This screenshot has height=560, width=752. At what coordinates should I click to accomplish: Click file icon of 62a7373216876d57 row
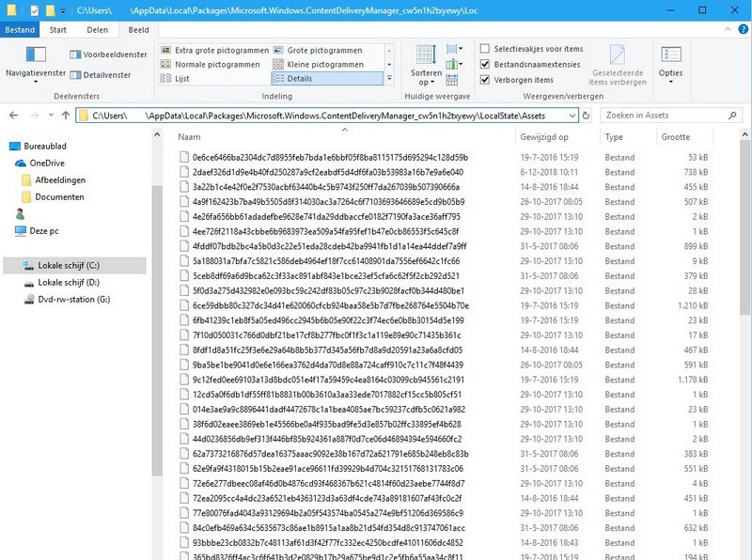[x=184, y=454]
